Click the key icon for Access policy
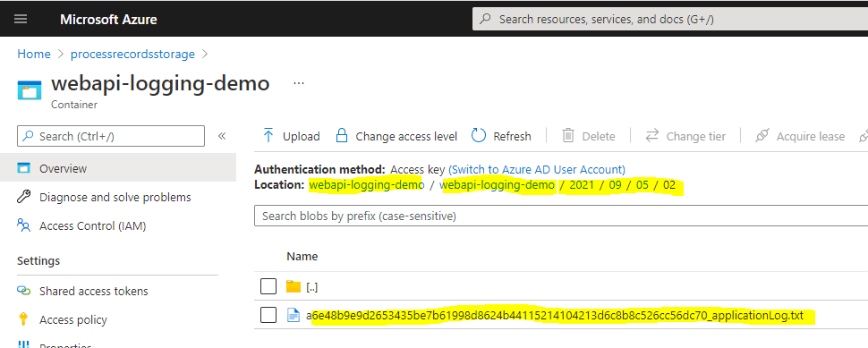Screen dimensions: 868x348 tap(23, 319)
